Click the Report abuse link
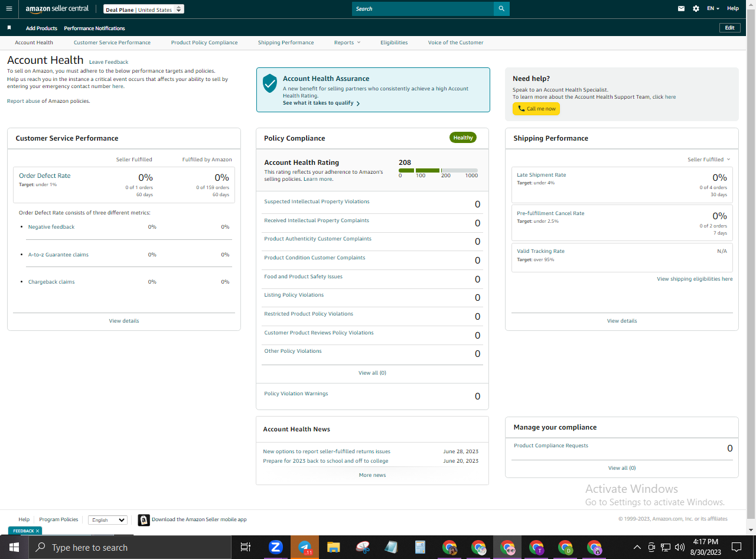The height and width of the screenshot is (559, 756). click(24, 101)
